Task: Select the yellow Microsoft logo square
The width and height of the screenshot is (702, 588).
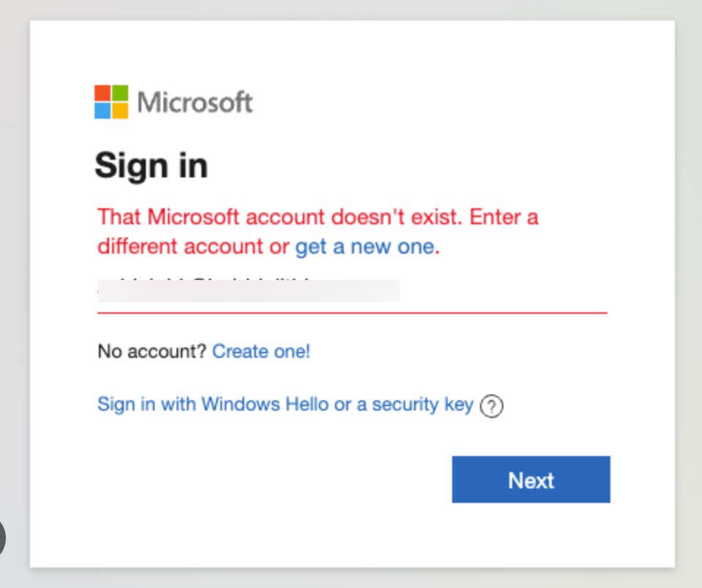Action: click(x=120, y=111)
